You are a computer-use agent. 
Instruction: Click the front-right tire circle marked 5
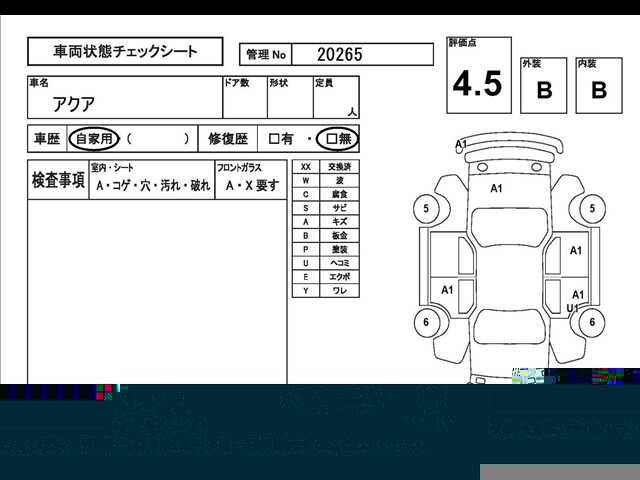coord(593,209)
